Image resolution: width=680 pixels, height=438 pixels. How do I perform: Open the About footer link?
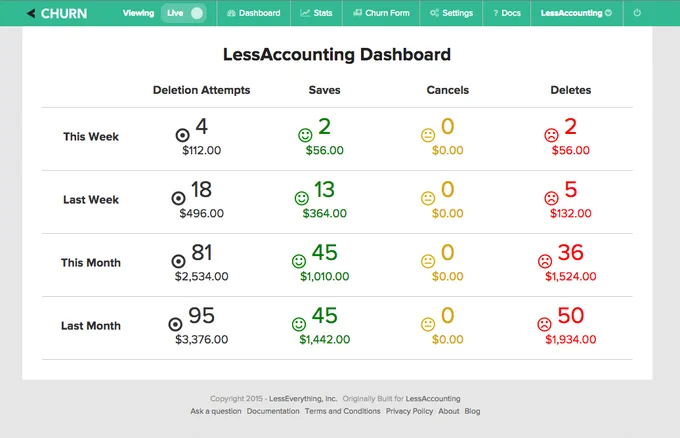point(448,411)
